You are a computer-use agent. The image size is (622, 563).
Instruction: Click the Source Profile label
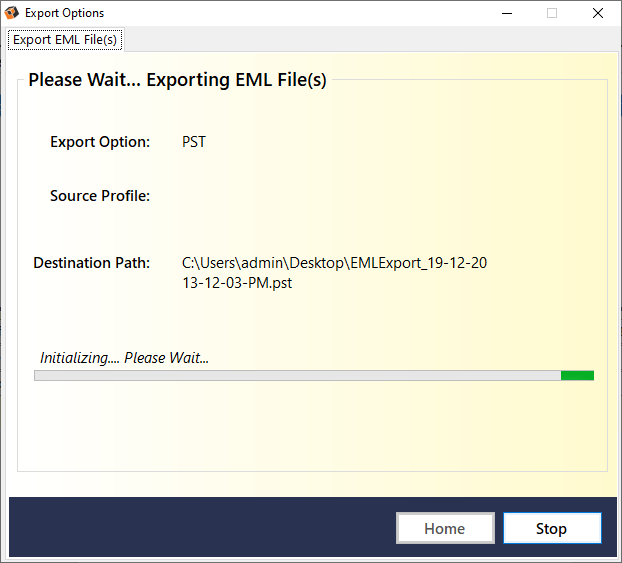[x=100, y=196]
